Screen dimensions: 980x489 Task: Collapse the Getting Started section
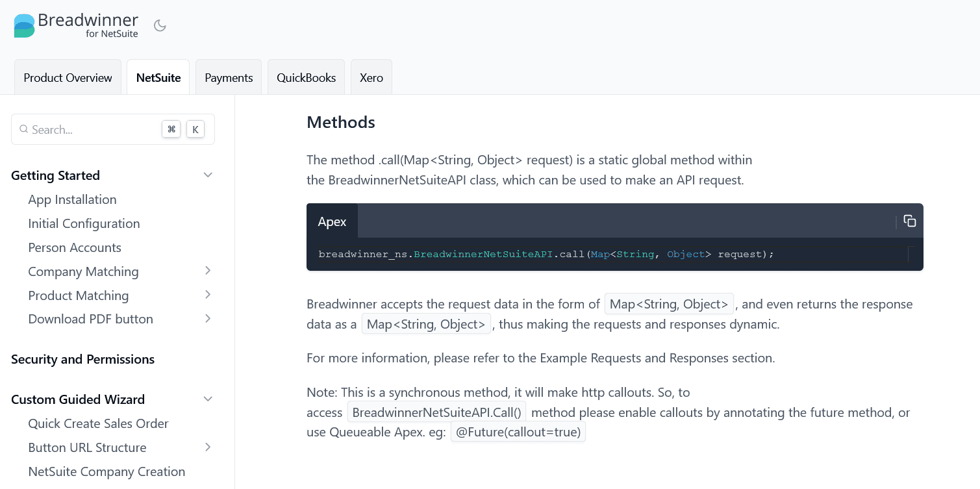click(208, 175)
